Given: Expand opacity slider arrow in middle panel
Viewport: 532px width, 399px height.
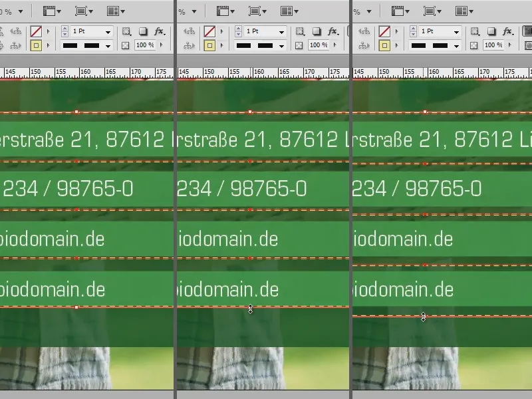Looking at the screenshot, I should 335,45.
